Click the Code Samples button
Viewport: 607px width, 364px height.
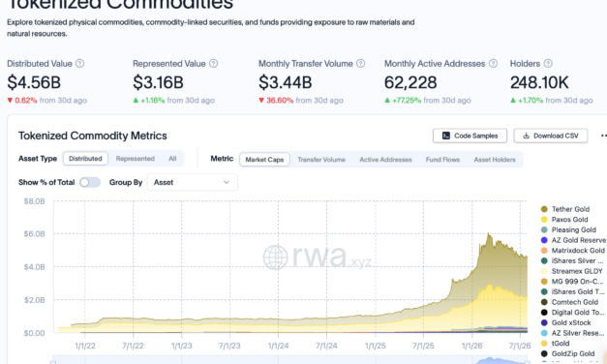click(470, 136)
